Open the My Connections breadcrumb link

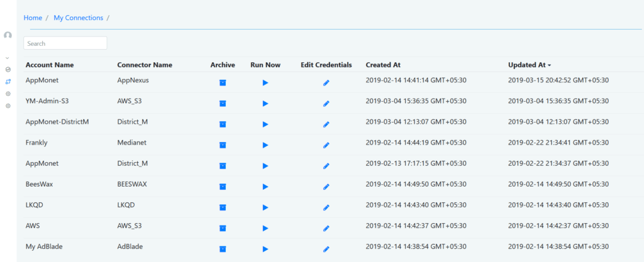point(79,18)
